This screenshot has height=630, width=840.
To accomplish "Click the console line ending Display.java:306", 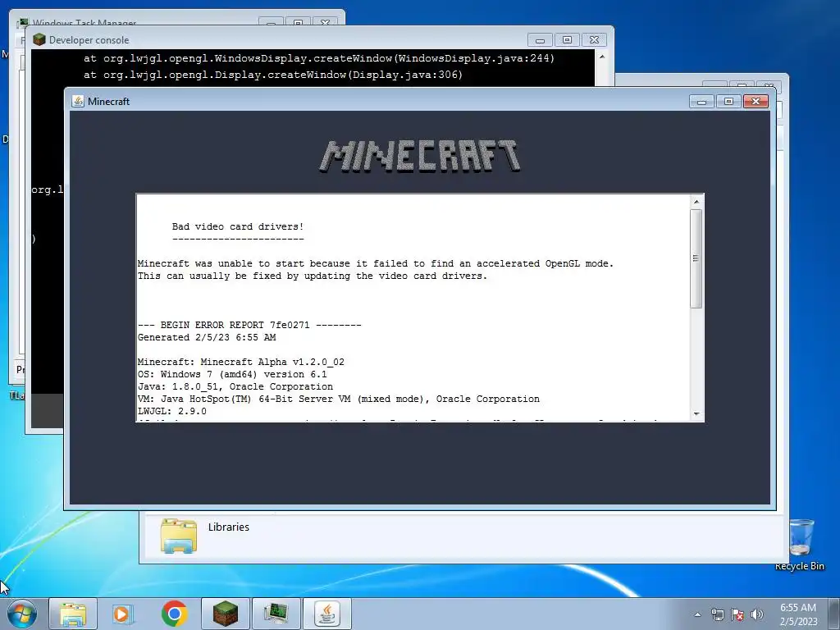I will click(273, 75).
